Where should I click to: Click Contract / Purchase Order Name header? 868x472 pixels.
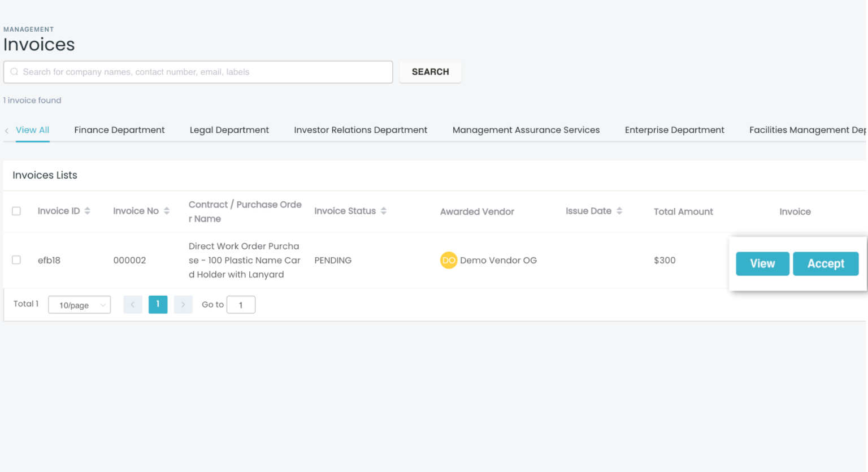[x=245, y=211]
